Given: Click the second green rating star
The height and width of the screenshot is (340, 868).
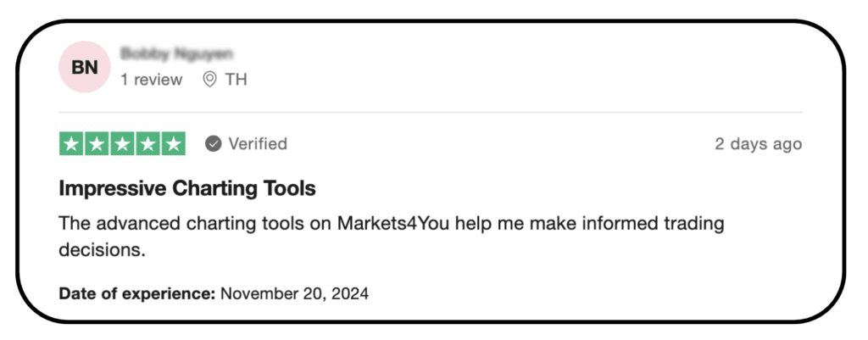Looking at the screenshot, I should point(96,144).
